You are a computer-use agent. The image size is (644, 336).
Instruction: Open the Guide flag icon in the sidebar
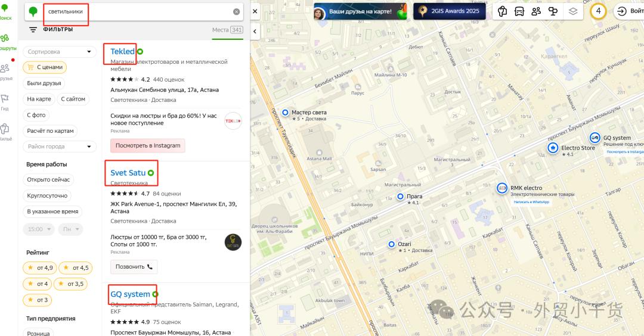click(x=5, y=100)
